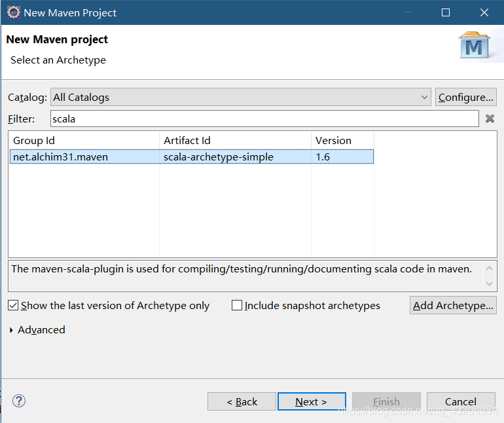Sort by Version column header
The height and width of the screenshot is (423, 504).
(x=342, y=141)
